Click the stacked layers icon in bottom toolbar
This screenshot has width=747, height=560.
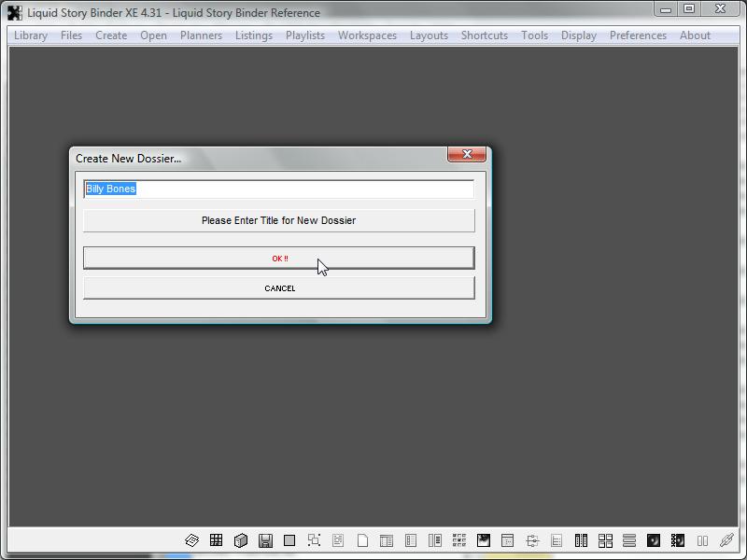tap(192, 540)
